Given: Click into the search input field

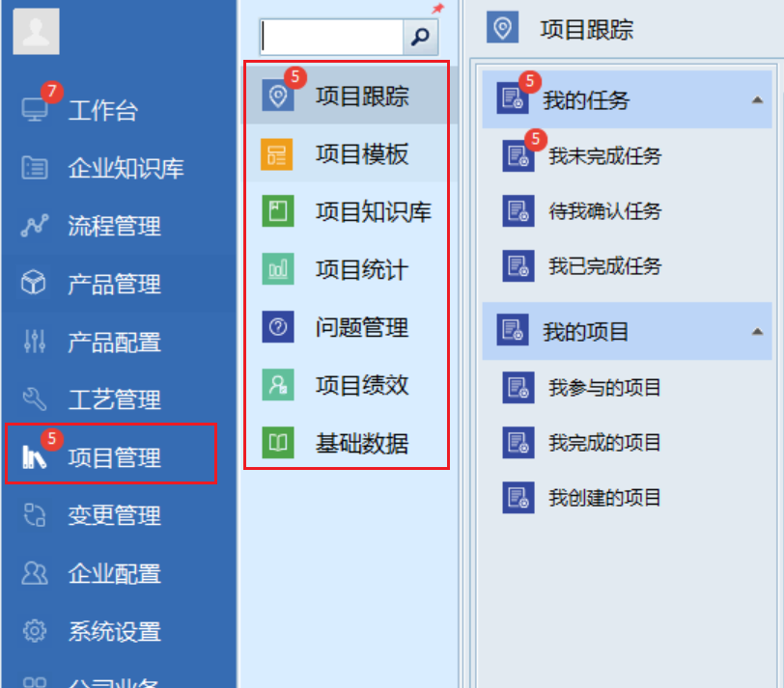Looking at the screenshot, I should 332,37.
